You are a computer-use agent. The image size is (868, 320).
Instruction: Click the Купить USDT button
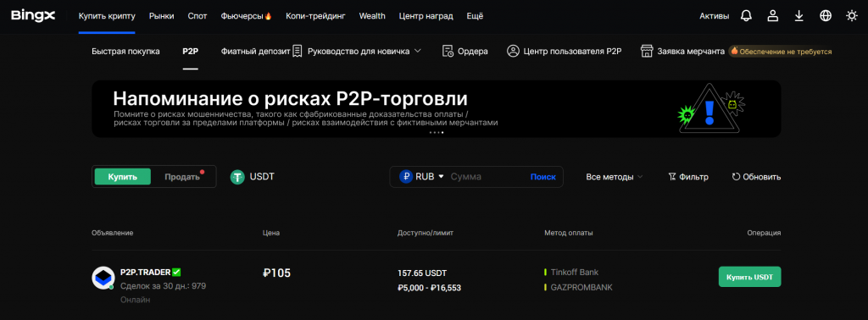(749, 276)
